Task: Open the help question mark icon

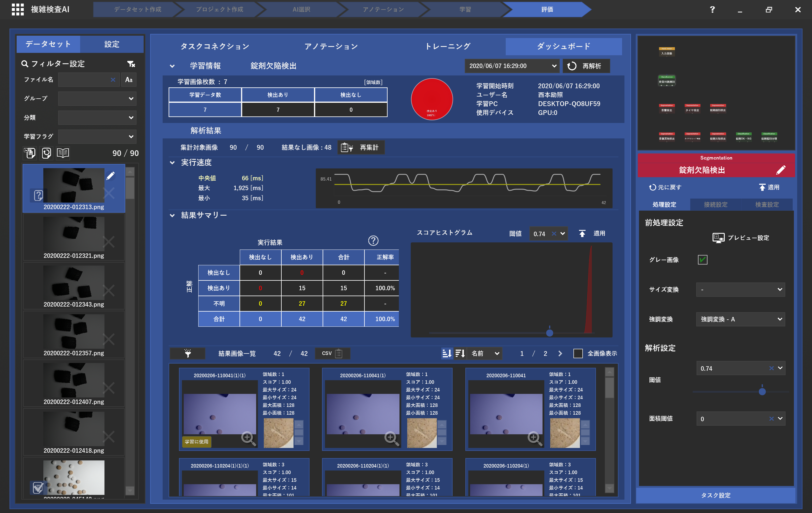Action: pos(712,10)
